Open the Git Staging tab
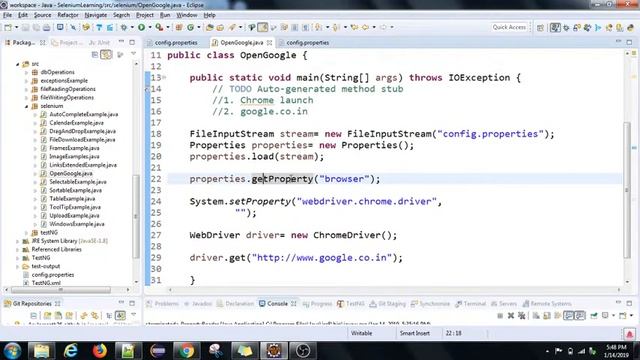The height and width of the screenshot is (360, 640). (387, 304)
